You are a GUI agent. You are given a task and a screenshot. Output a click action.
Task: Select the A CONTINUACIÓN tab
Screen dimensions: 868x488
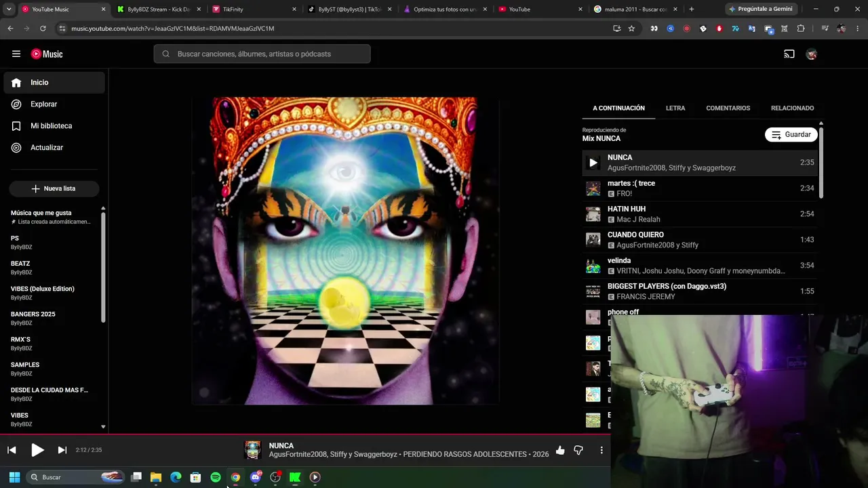pos(618,108)
